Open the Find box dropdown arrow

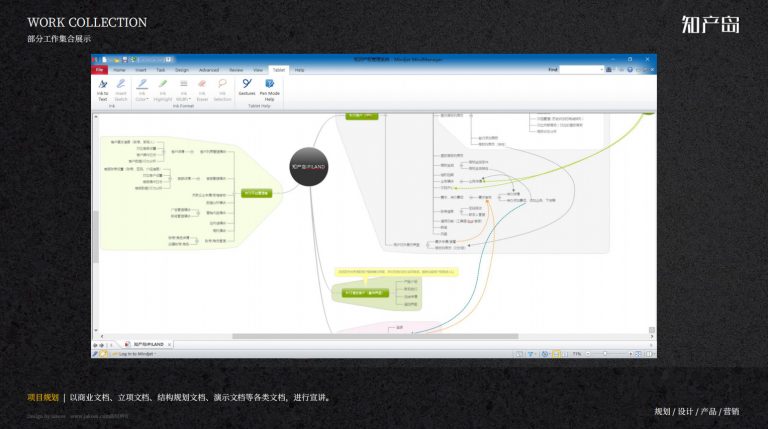coord(601,70)
